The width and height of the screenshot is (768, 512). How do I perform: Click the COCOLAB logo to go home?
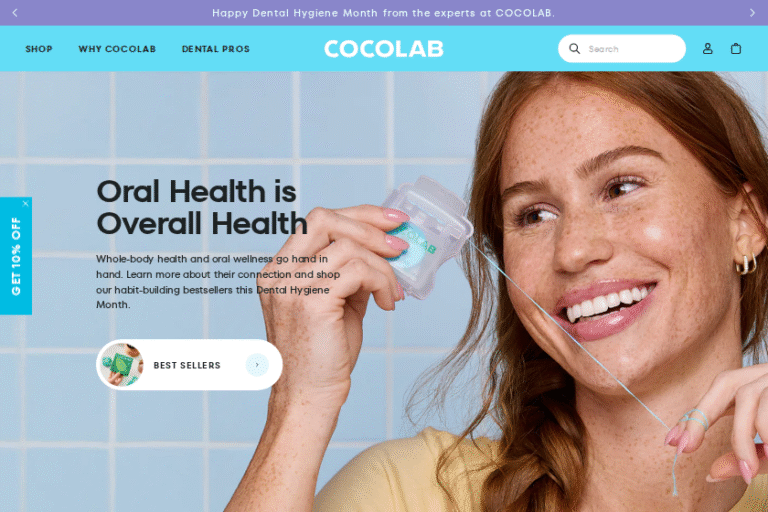(x=384, y=49)
